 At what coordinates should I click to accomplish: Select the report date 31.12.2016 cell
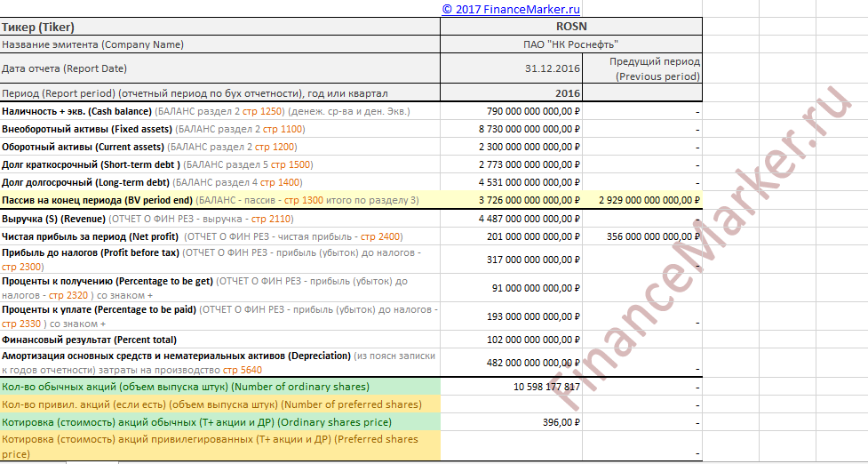point(512,68)
